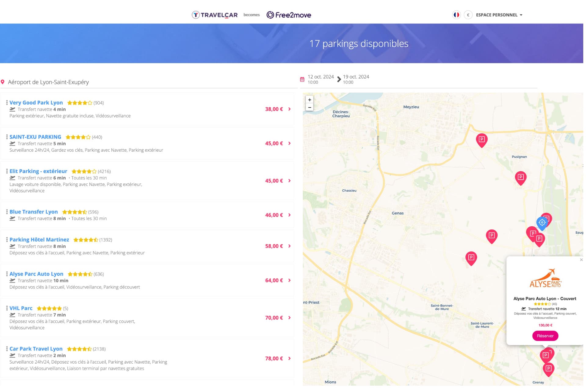The width and height of the screenshot is (586, 392).
Task: Click the Alyse Parc Auto logo in the popup
Action: [545, 278]
